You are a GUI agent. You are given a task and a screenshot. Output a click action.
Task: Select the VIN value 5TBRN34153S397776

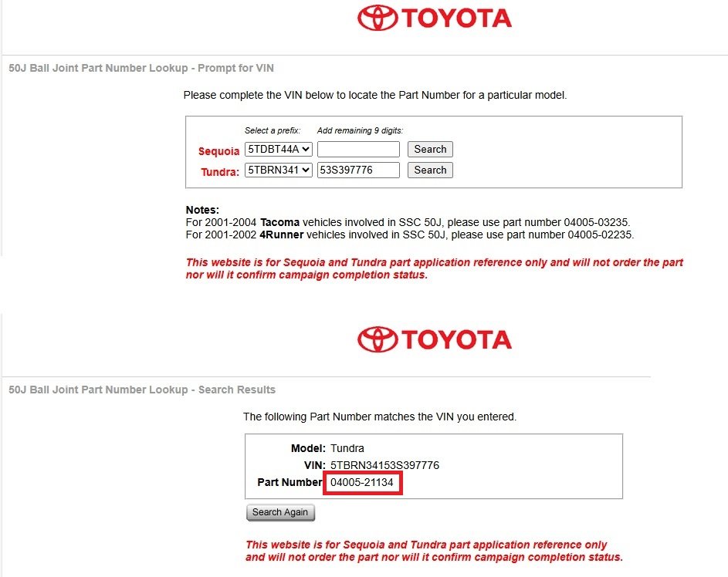coord(384,465)
